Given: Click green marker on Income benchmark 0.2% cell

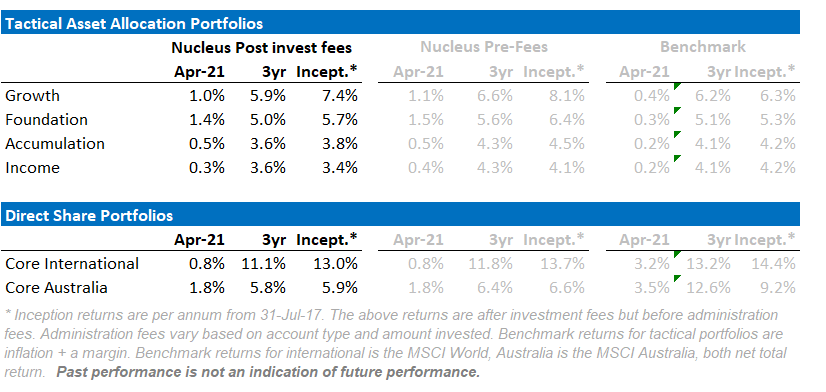Looking at the screenshot, I should (677, 159).
